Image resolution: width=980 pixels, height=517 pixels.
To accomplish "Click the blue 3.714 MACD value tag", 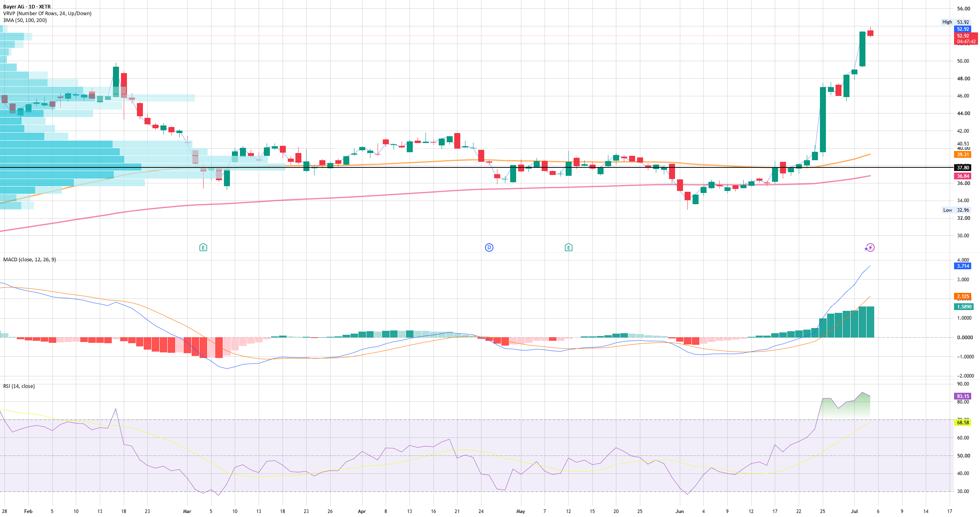I will click(962, 266).
